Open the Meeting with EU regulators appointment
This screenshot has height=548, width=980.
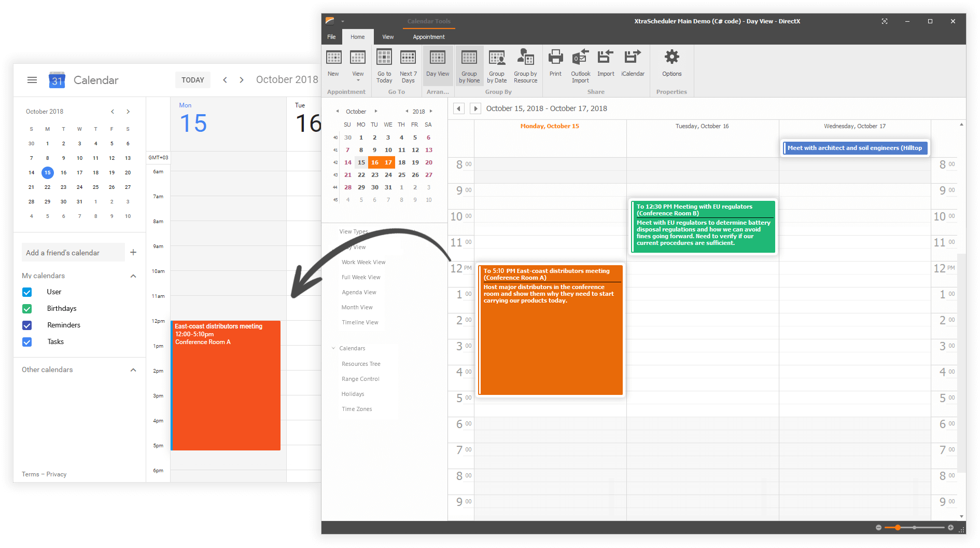coord(703,226)
